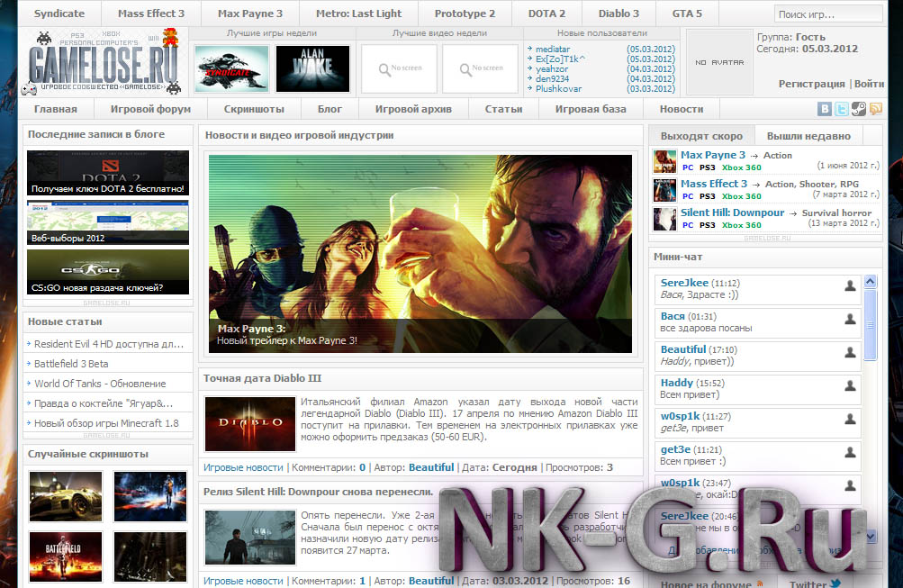Open Syndicate game of the week thumbnail
Image resolution: width=903 pixels, height=588 pixels.
[x=231, y=69]
